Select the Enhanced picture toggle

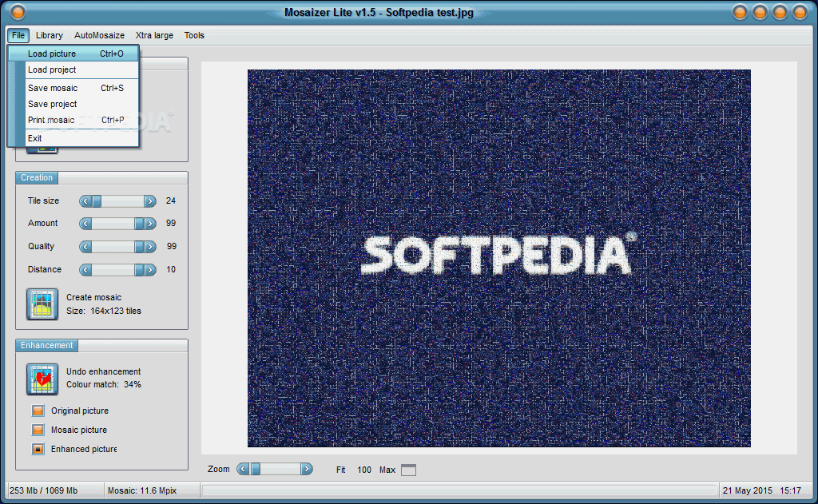click(38, 449)
